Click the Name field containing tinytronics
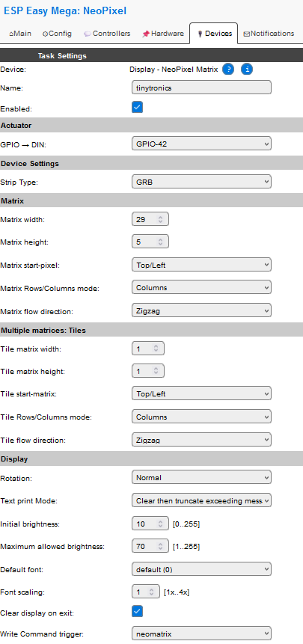Viewport: 303px width, 644px height. click(201, 88)
